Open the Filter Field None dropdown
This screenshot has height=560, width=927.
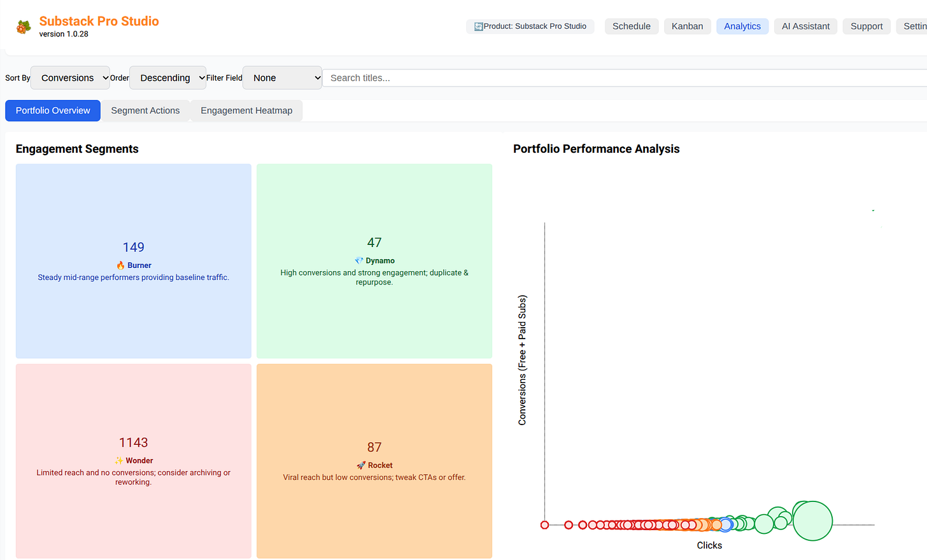pyautogui.click(x=282, y=78)
